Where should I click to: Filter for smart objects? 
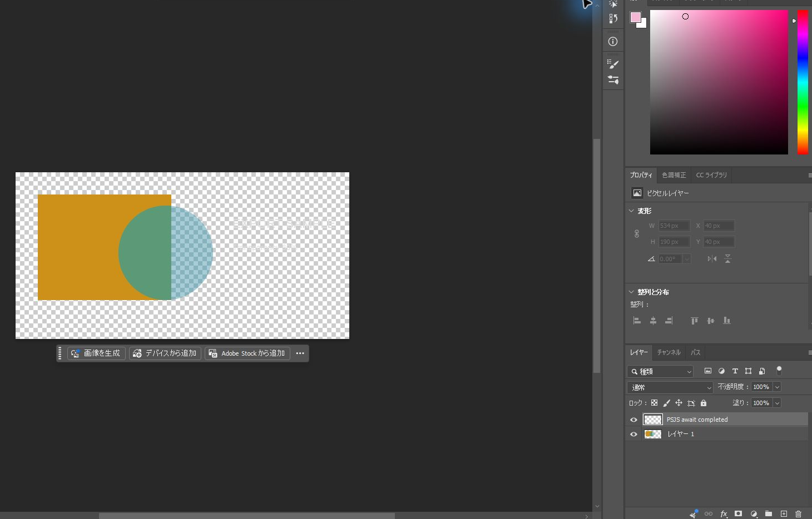762,371
